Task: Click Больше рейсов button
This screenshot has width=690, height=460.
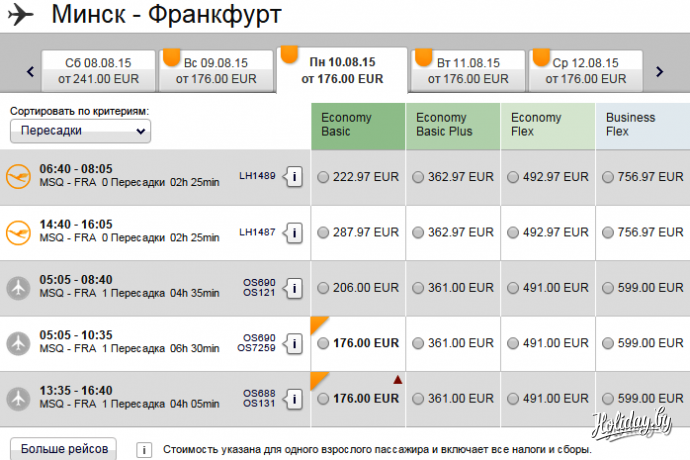Action: coord(62,449)
